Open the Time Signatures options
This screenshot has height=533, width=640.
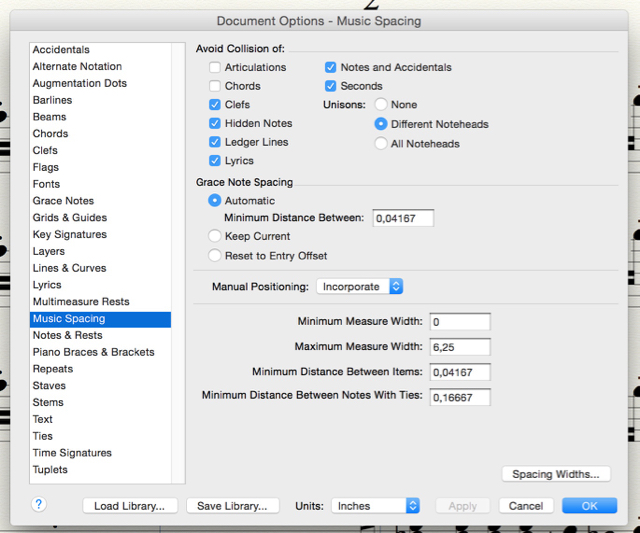(72, 453)
